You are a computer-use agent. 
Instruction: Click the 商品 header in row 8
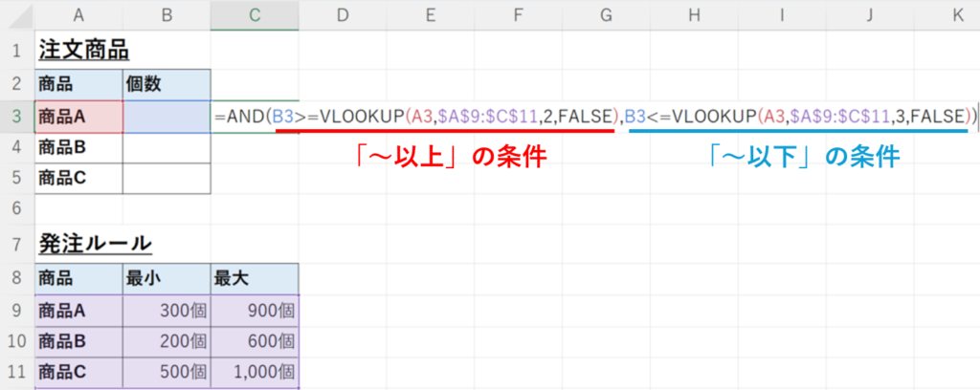coord(79,279)
